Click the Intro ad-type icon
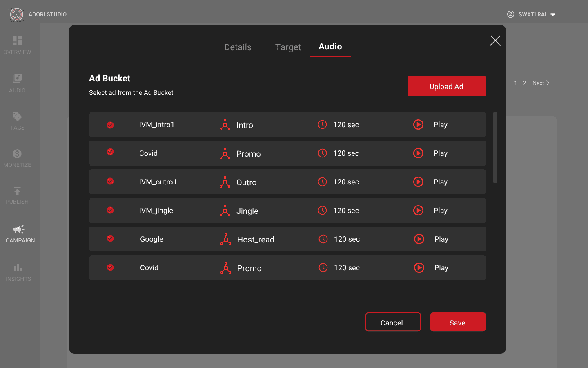Viewport: 588px width, 368px height. [x=225, y=125]
